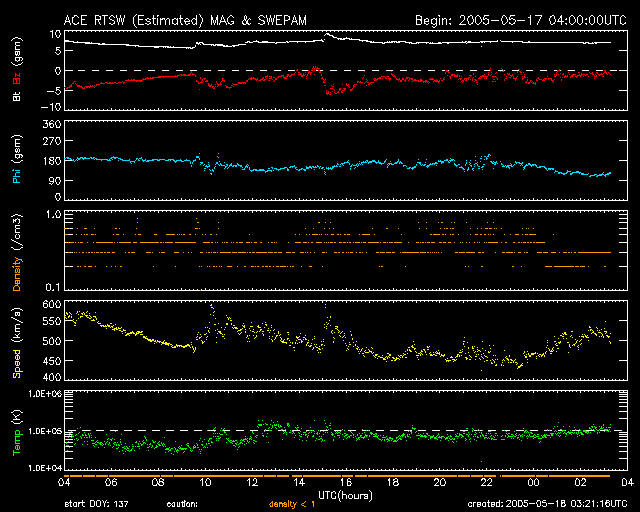Image resolution: width=640 pixels, height=512 pixels.
Task: Click the Begin date timestamp text
Action: [519, 19]
